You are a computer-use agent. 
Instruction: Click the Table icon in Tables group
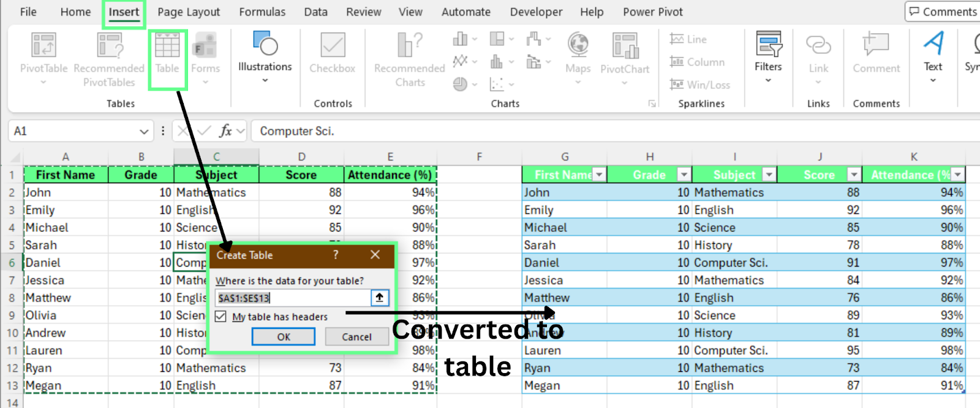click(x=167, y=45)
